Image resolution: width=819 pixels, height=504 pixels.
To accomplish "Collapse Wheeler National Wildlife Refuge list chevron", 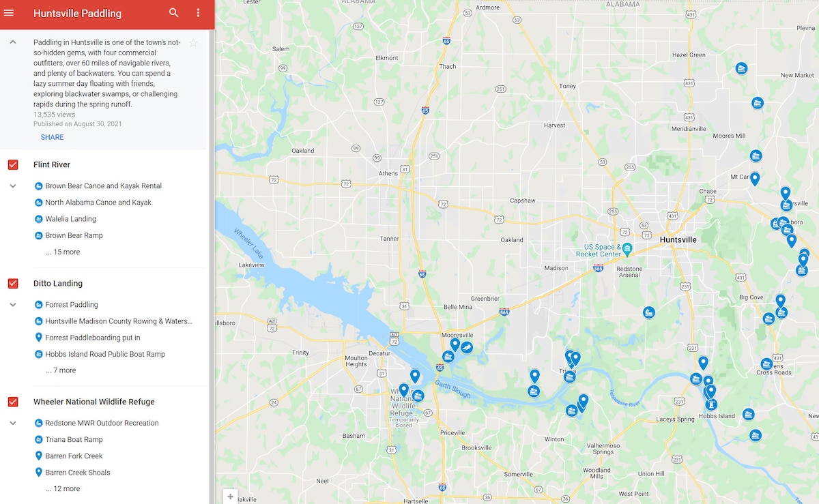I will (12, 424).
